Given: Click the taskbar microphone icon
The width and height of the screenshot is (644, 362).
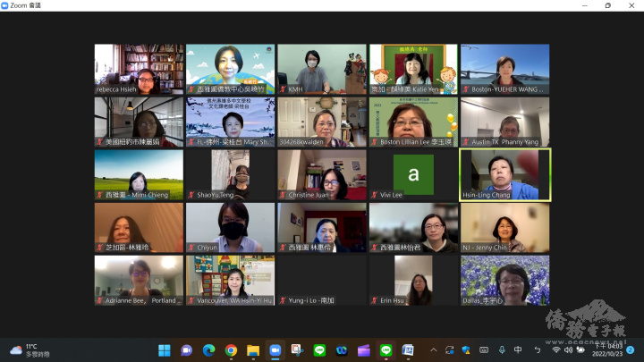Looking at the screenshot, I should 502,349.
